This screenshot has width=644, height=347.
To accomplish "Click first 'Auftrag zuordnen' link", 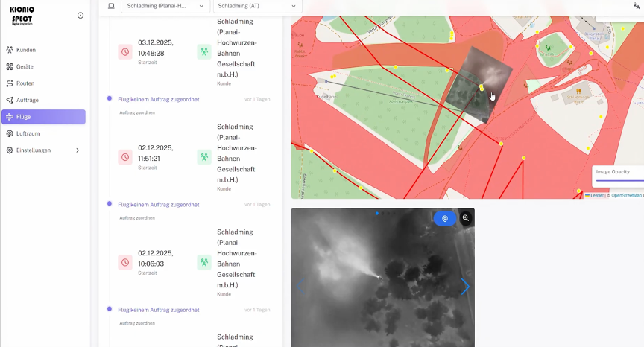I will click(137, 112).
